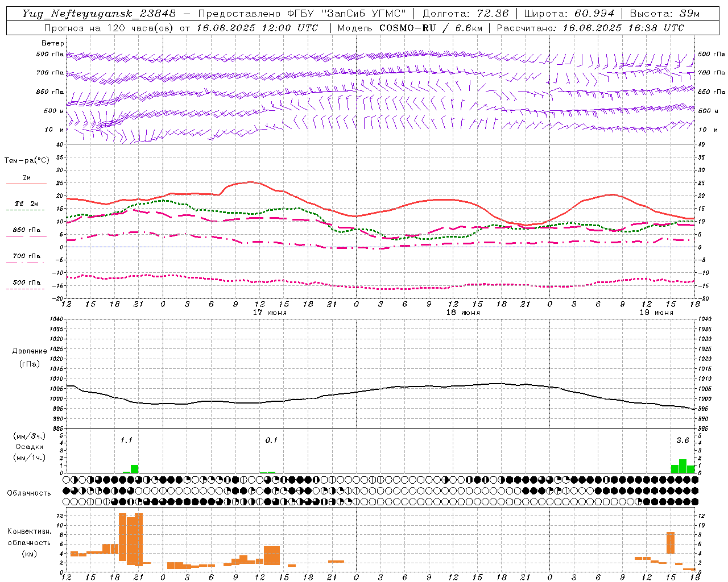
Task: Click the station title Yug_Nefteyugansk_23848
Action: (x=99, y=14)
